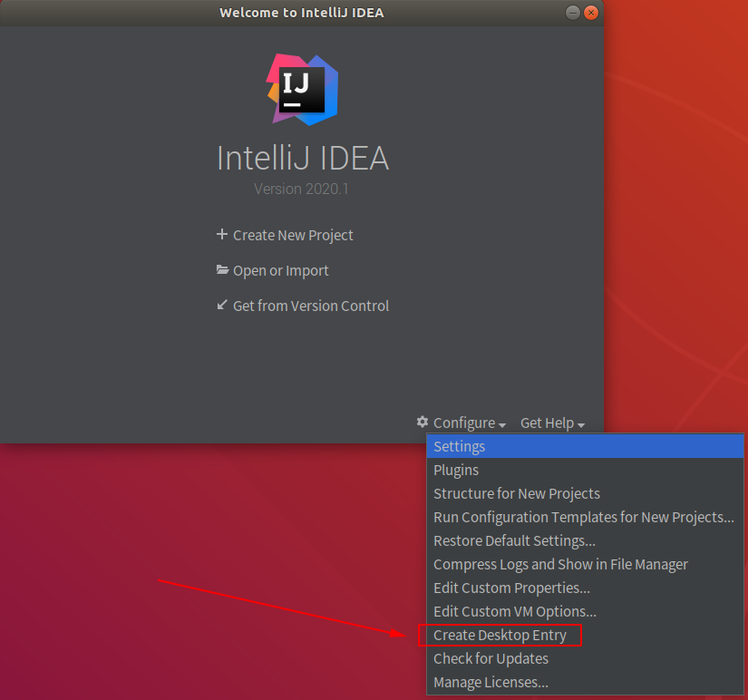The width and height of the screenshot is (748, 700).
Task: Select Check for Updates
Action: pos(491,658)
